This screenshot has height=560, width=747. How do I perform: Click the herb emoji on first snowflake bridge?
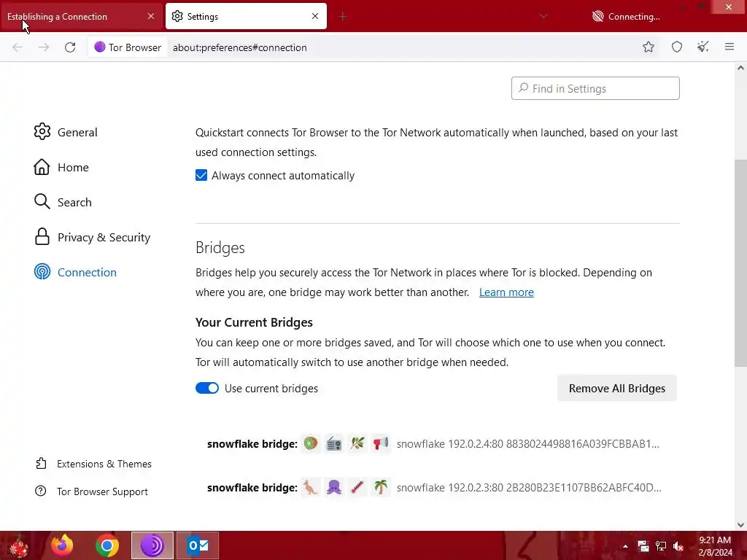[357, 444]
